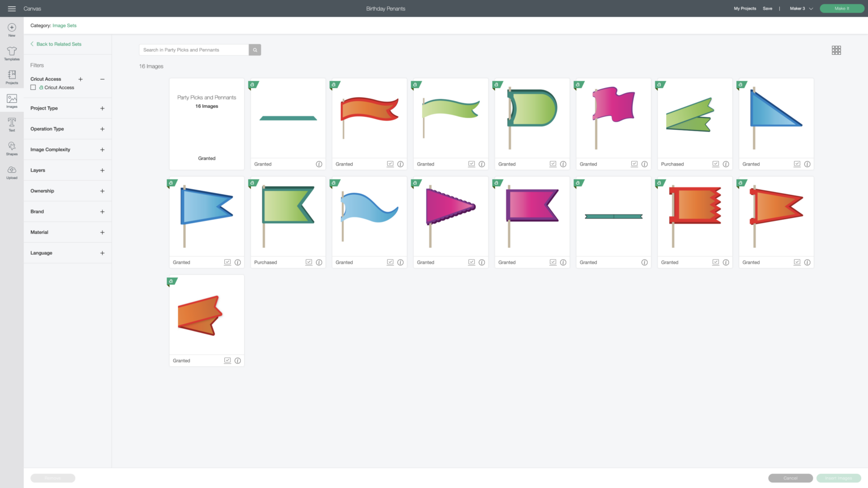Expand the Project Type filter
Viewport: 868px width, 488px height.
pos(102,108)
